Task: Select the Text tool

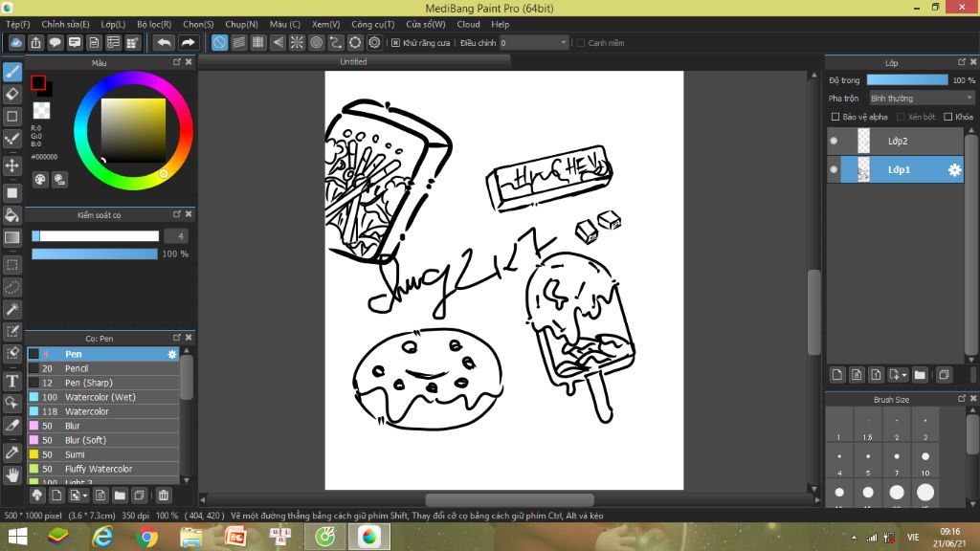Action: click(x=12, y=381)
